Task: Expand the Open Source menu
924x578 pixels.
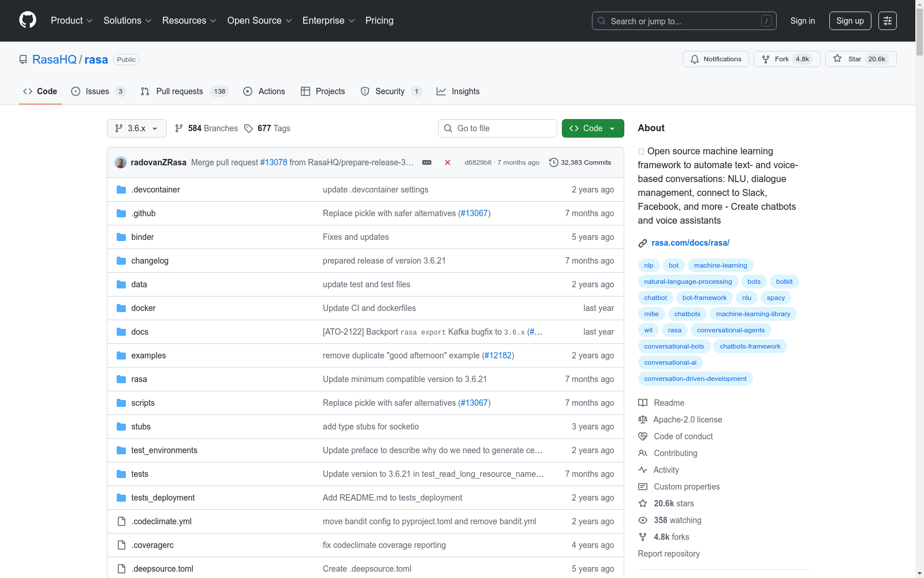Action: [x=260, y=21]
